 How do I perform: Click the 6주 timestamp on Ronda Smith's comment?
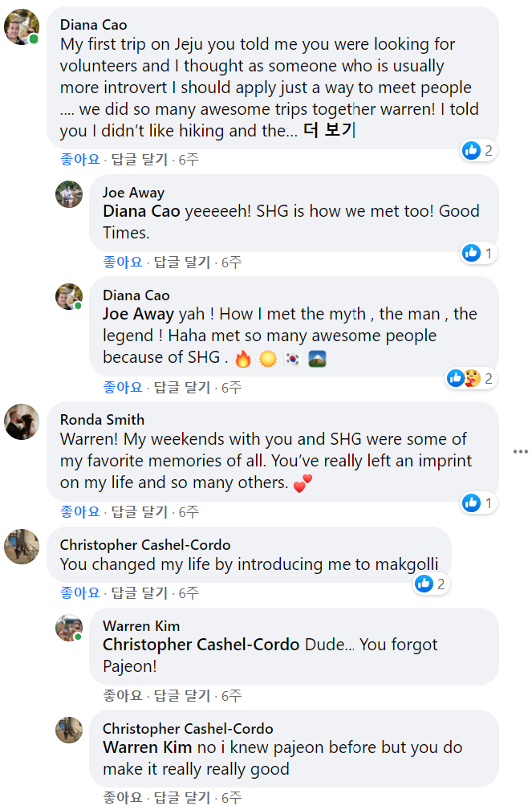point(189,511)
